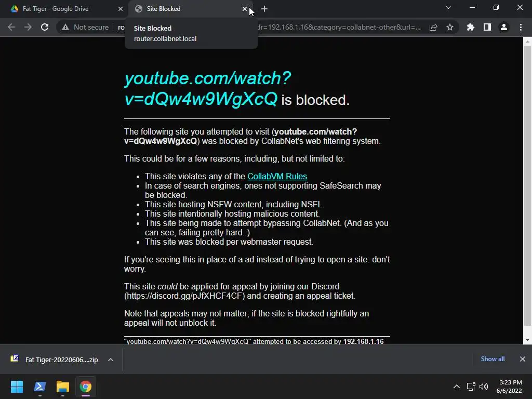Reload the current page
The height and width of the screenshot is (399, 532).
[45, 27]
